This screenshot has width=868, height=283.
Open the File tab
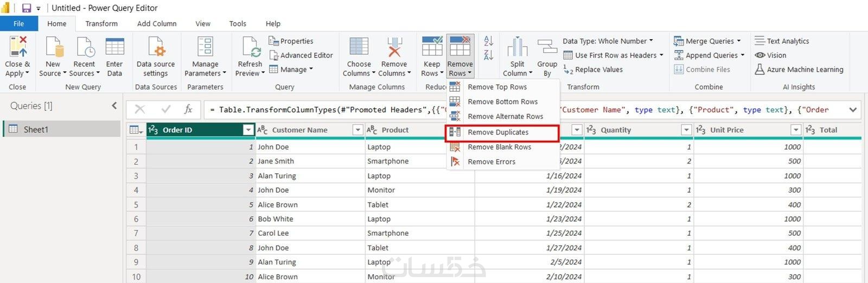click(x=18, y=23)
